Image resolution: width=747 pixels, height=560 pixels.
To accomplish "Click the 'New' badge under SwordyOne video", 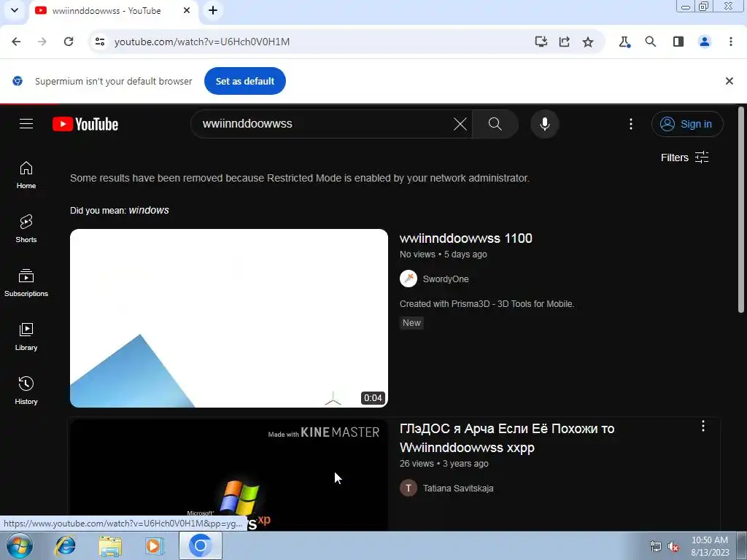I will click(x=411, y=323).
